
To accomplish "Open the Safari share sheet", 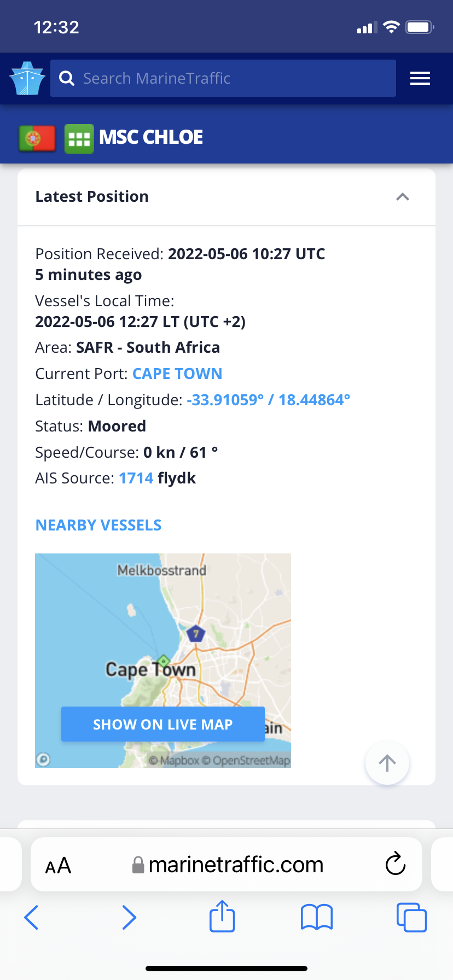I will pos(222,917).
